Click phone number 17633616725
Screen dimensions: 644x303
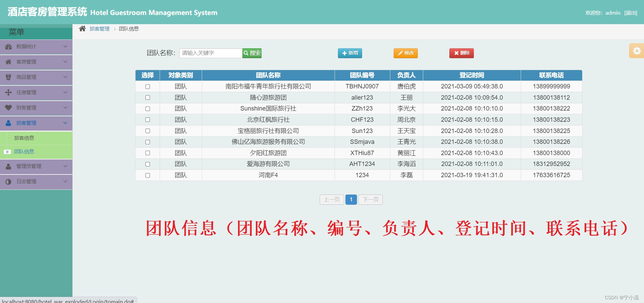tap(551, 175)
